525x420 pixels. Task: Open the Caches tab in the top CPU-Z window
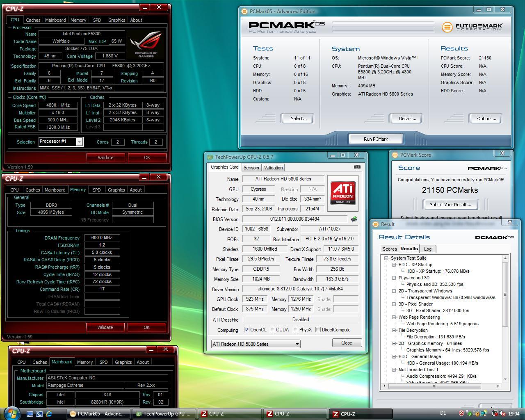[33, 20]
